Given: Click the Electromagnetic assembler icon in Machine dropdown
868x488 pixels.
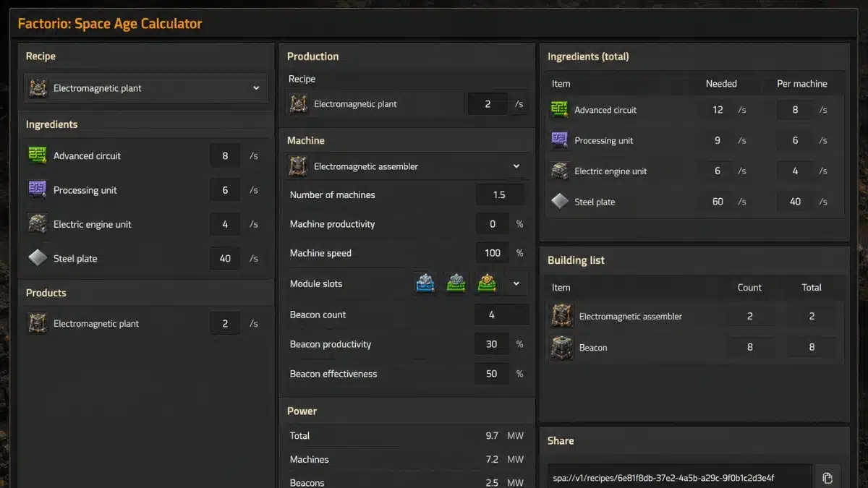Looking at the screenshot, I should [x=299, y=166].
